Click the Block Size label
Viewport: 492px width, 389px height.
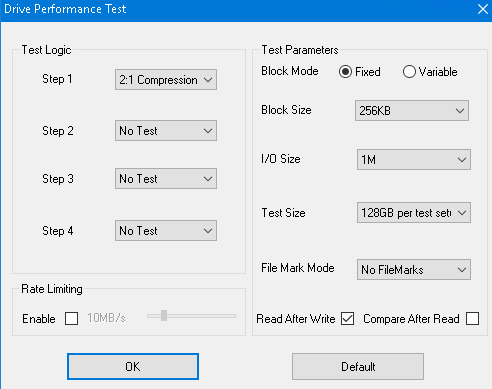pos(286,110)
